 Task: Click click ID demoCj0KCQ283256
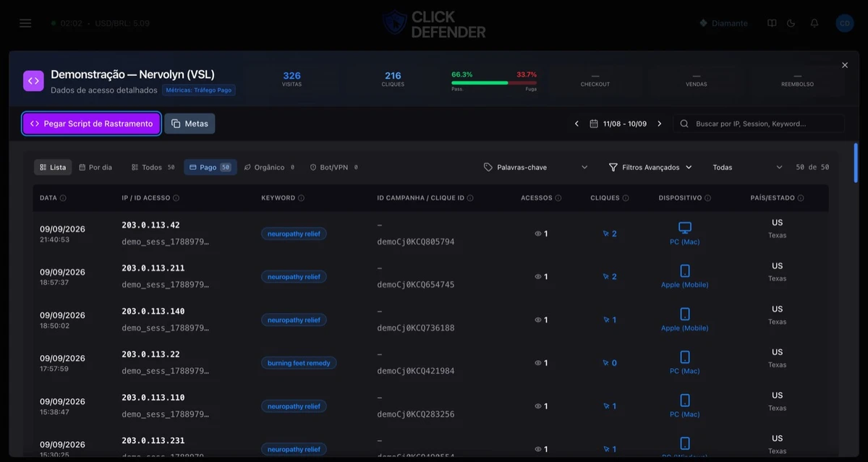(x=416, y=414)
